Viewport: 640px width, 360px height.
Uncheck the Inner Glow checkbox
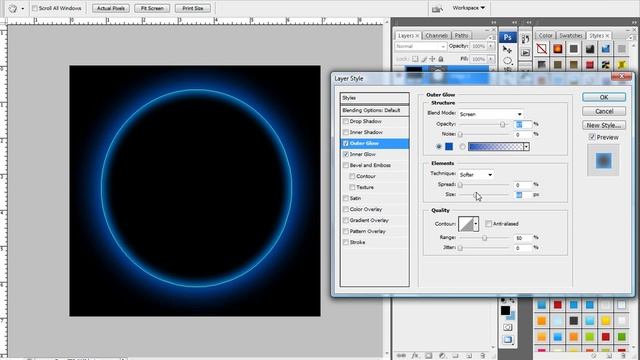tap(346, 154)
